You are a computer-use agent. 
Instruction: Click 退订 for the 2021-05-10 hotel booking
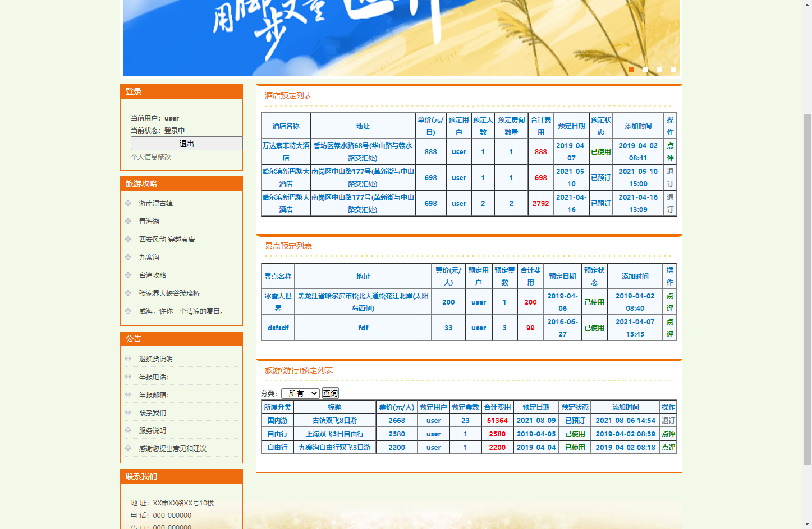coord(669,177)
